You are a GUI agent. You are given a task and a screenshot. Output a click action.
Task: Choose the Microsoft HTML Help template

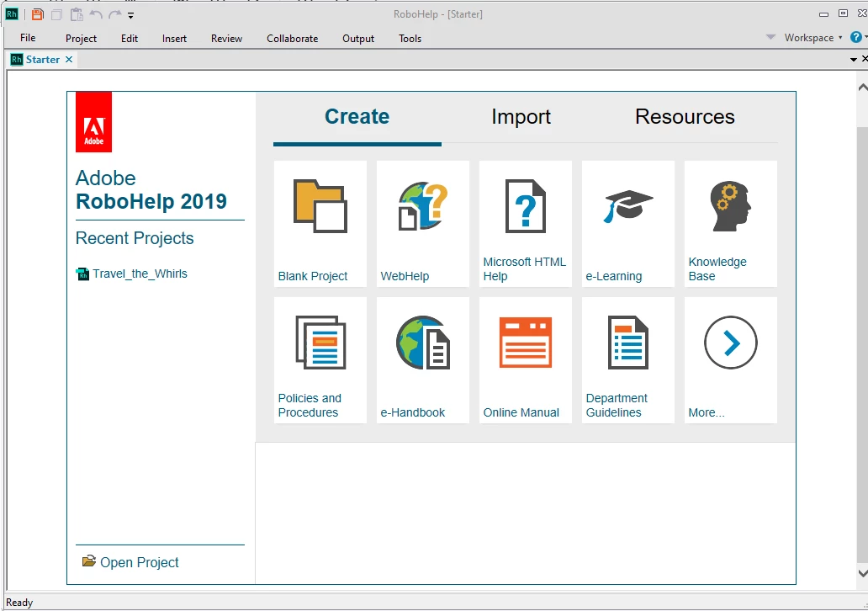pyautogui.click(x=526, y=224)
